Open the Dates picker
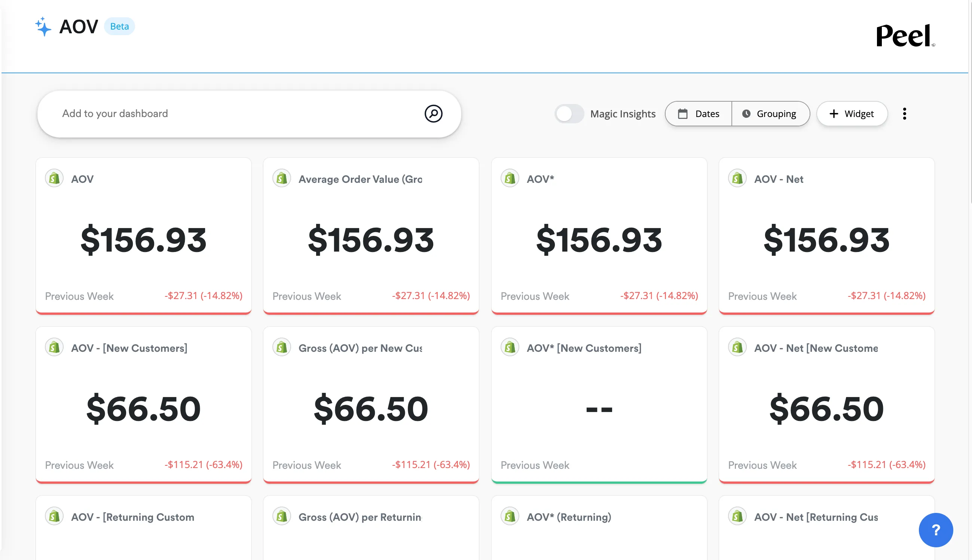 point(699,114)
